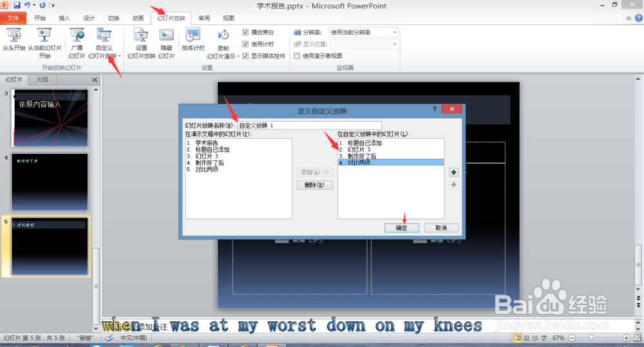Click the 添加 add button
The height and width of the screenshot is (347, 644).
(315, 172)
